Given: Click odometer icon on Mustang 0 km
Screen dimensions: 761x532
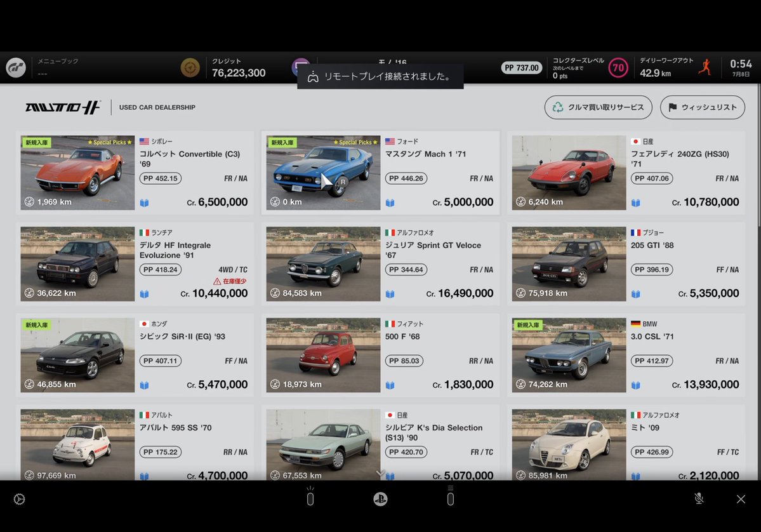Looking at the screenshot, I should pyautogui.click(x=275, y=201).
